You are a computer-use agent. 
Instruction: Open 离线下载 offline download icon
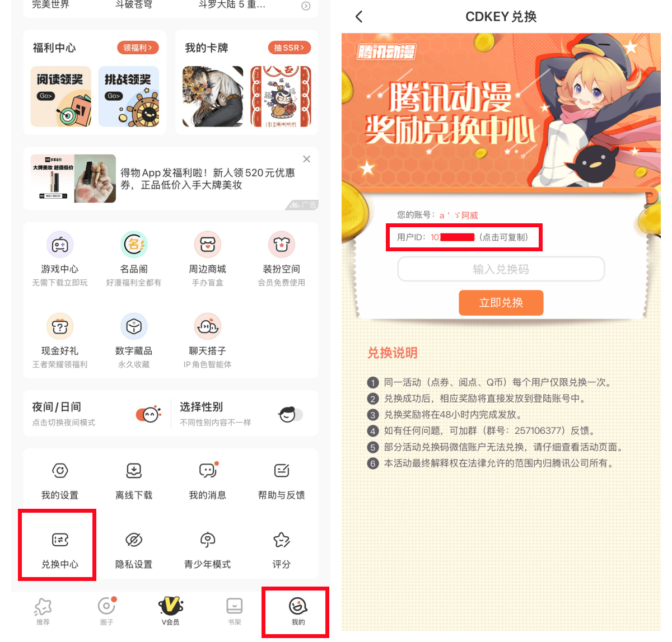tap(134, 471)
